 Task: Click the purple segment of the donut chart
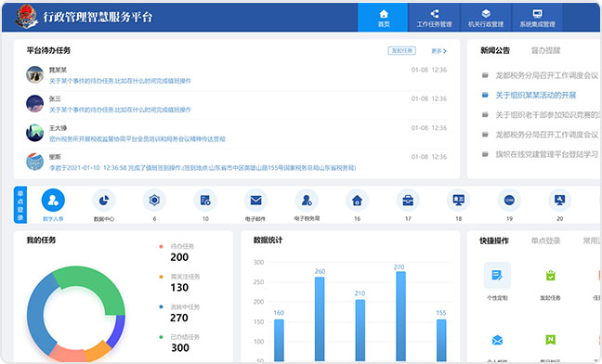pos(117,330)
